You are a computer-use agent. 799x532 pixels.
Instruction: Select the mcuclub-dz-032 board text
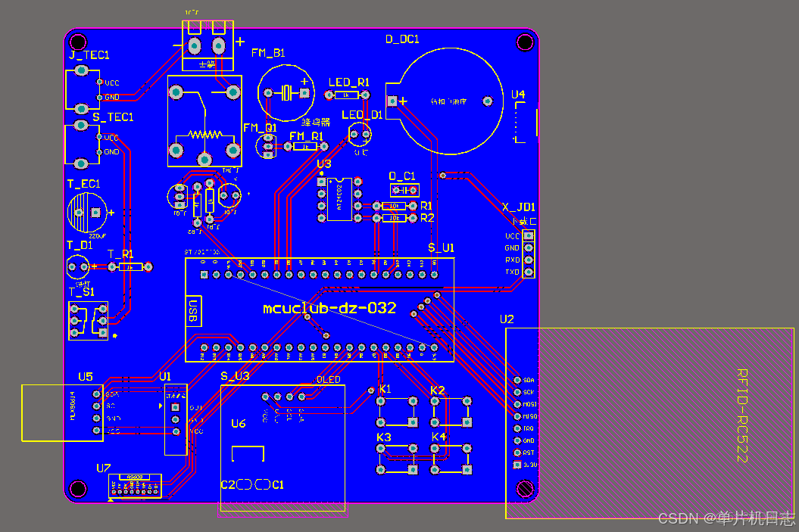point(329,308)
